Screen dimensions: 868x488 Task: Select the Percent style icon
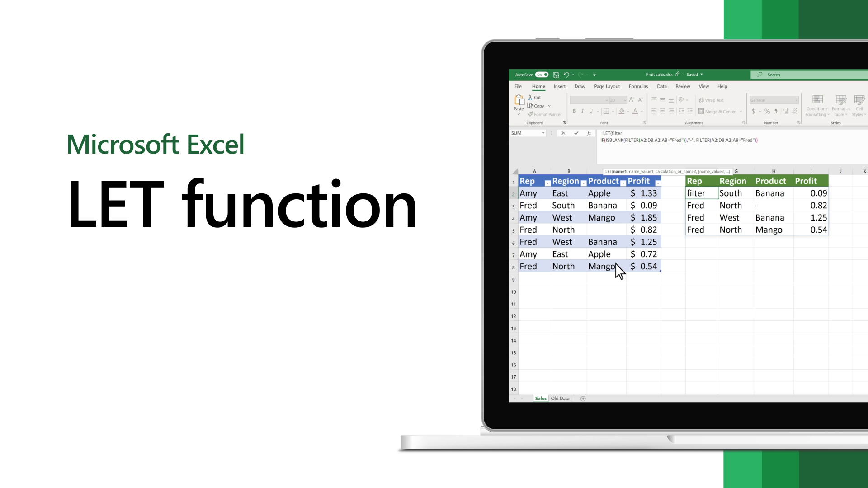tap(767, 112)
